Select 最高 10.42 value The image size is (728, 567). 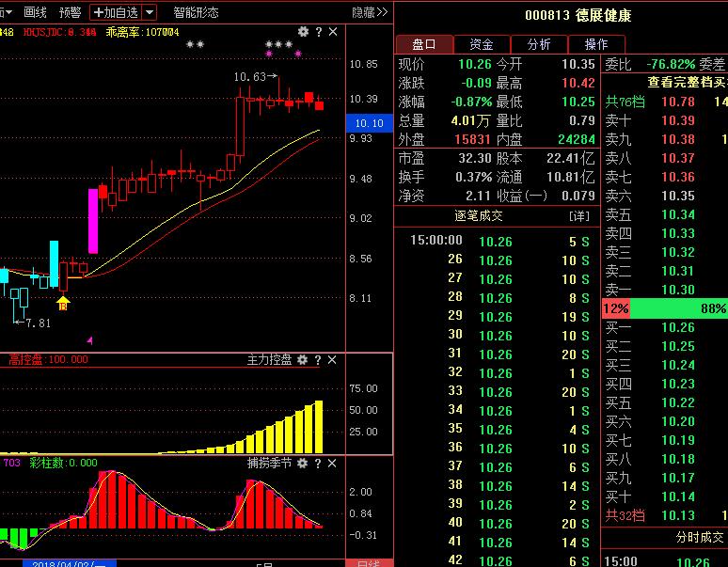(x=578, y=83)
